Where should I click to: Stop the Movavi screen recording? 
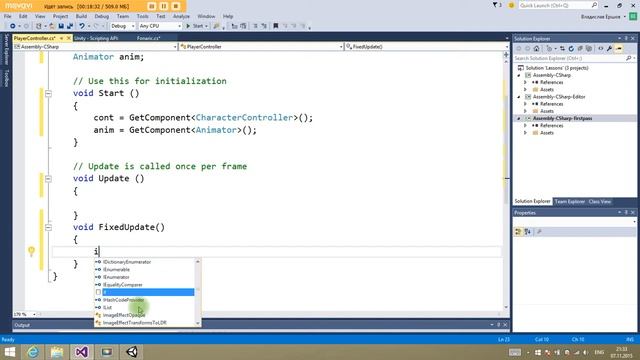click(176, 6)
